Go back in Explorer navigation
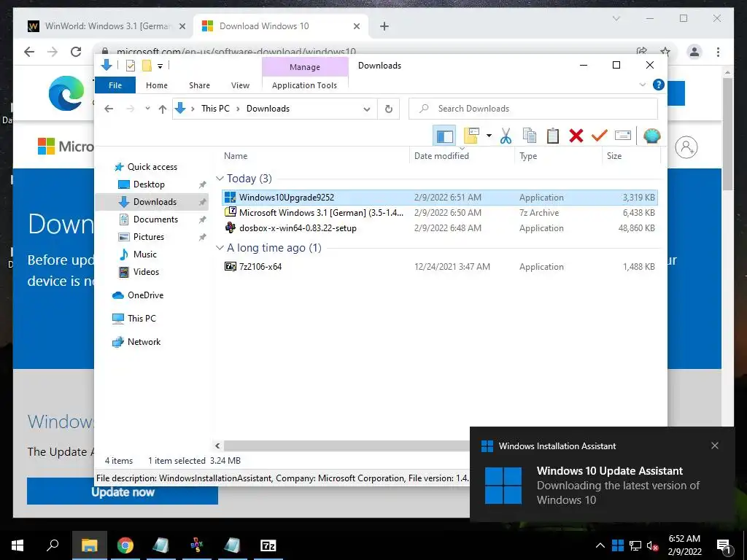Screen dimensions: 747x560 [x=109, y=109]
